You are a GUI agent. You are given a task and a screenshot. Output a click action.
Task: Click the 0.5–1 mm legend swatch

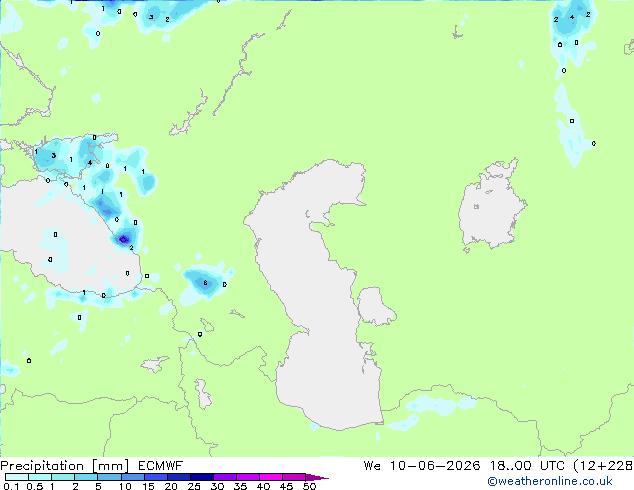[40, 477]
